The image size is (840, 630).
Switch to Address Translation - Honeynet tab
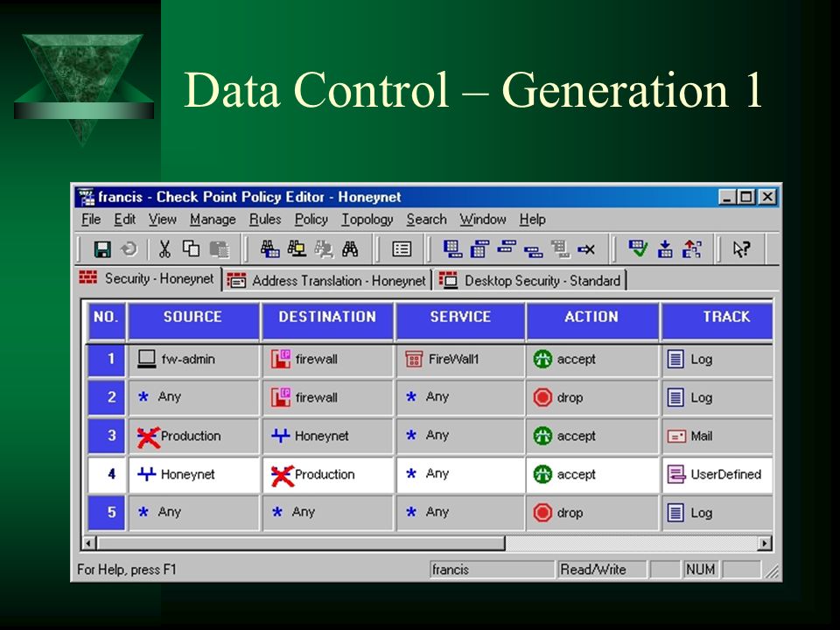tap(326, 280)
